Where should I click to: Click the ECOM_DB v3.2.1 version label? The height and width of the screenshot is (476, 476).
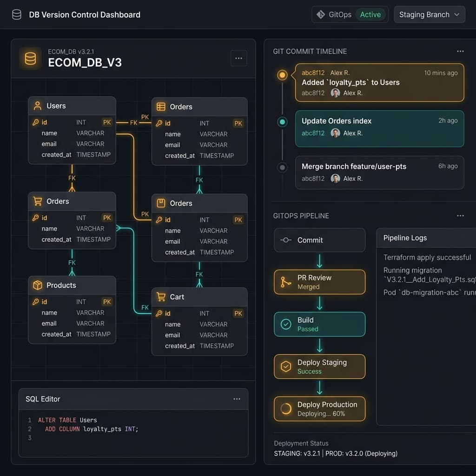(71, 52)
